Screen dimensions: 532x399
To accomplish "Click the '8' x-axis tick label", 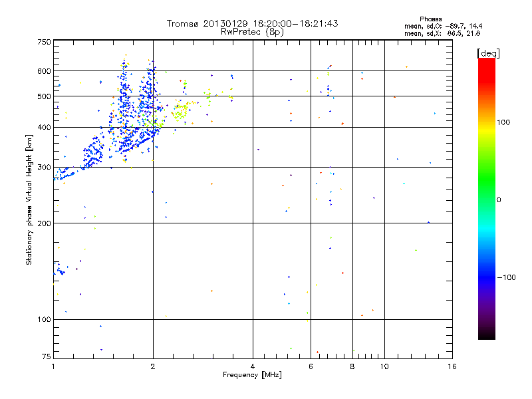I will [x=352, y=366].
